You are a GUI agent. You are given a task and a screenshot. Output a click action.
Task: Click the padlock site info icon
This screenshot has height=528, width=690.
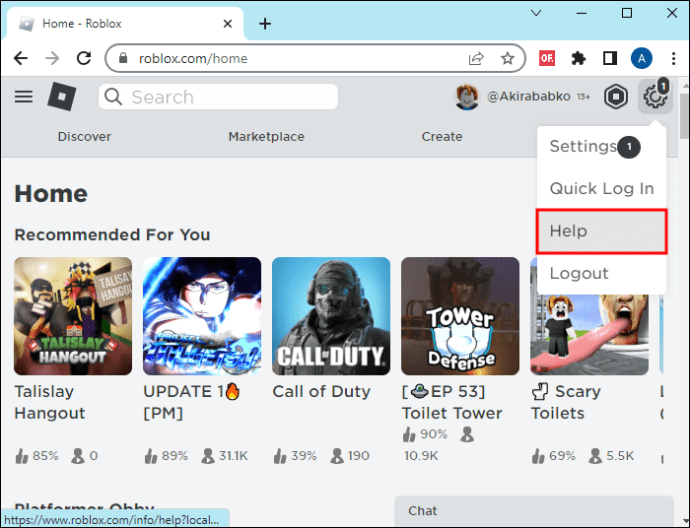click(x=123, y=58)
